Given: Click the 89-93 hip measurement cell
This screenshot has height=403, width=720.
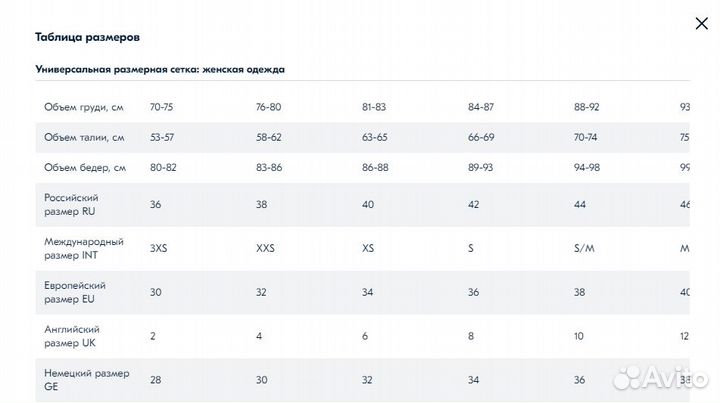Looking at the screenshot, I should point(481,167).
